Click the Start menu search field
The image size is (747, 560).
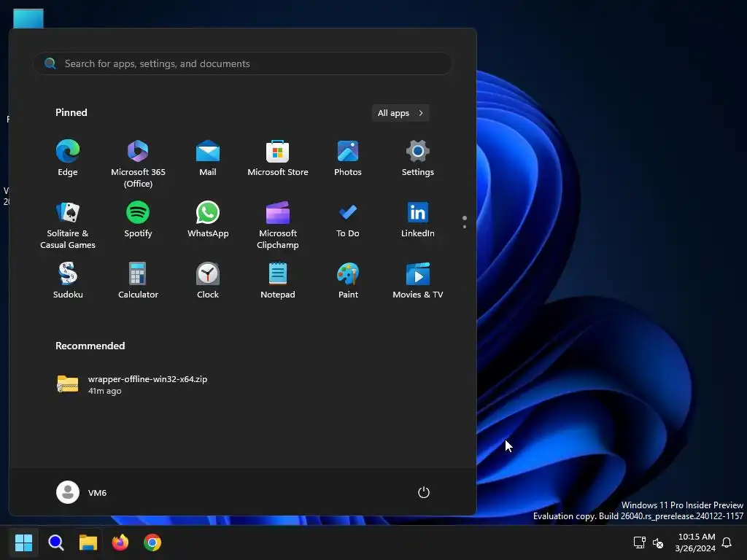tap(242, 63)
